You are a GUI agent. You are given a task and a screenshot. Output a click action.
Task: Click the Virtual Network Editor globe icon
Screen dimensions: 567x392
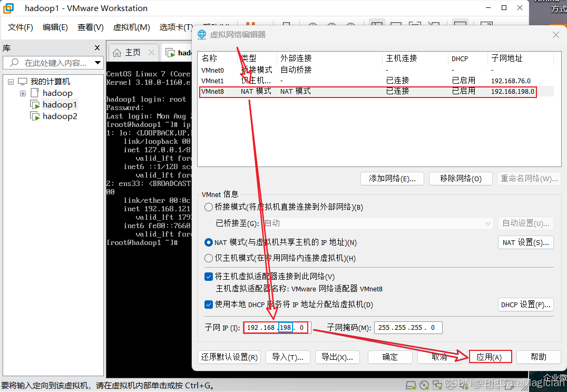[x=202, y=35]
